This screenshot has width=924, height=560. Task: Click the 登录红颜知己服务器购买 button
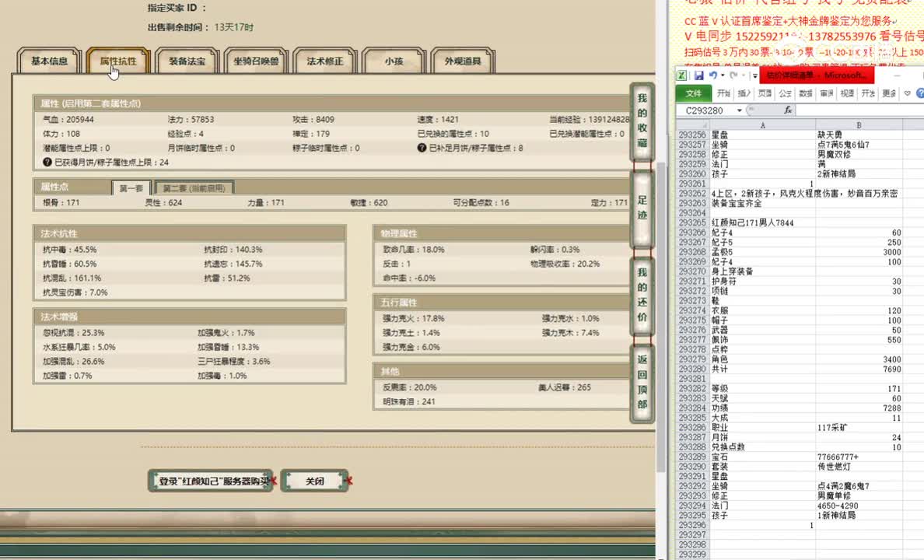[x=209, y=481]
